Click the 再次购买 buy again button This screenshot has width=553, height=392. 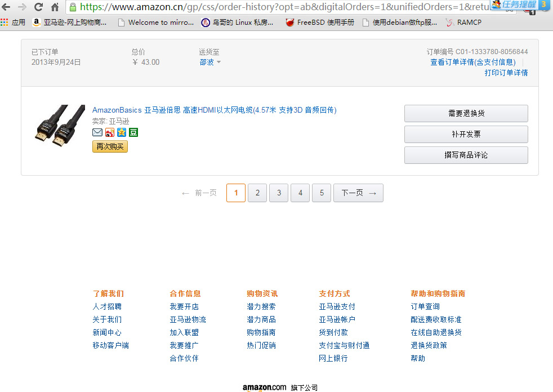tap(110, 146)
